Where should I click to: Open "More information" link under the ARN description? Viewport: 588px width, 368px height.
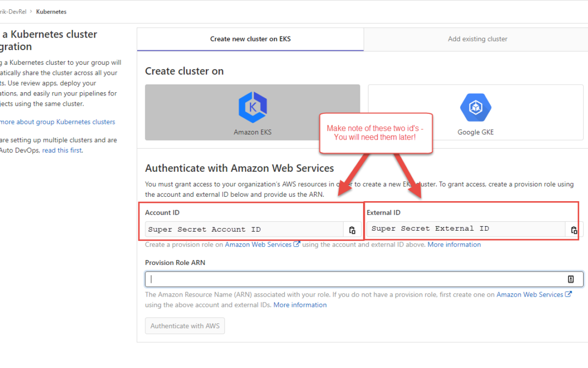coord(300,305)
